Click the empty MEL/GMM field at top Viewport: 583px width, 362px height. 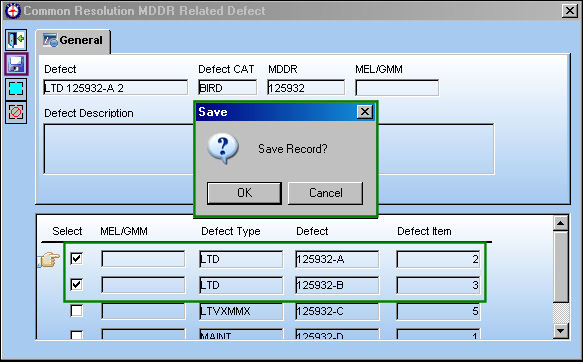[x=397, y=88]
